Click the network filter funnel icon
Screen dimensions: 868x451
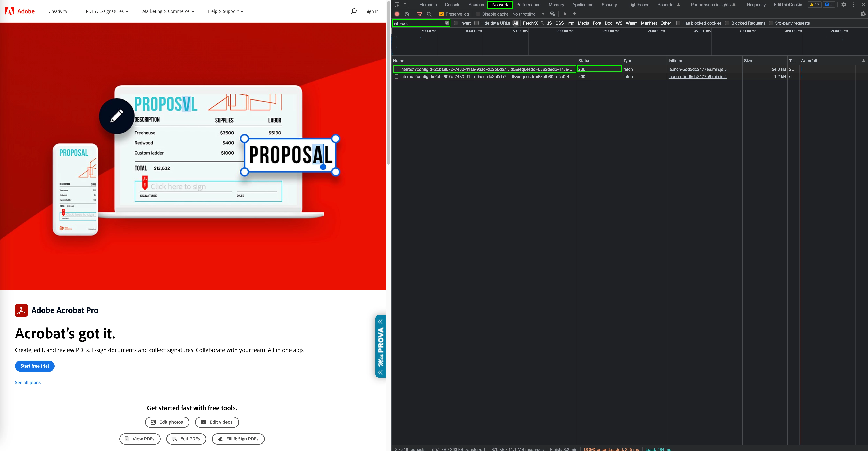pos(419,14)
